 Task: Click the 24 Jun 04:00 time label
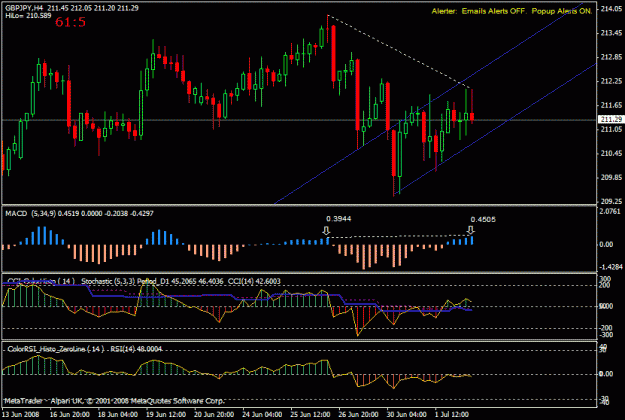pos(262,414)
